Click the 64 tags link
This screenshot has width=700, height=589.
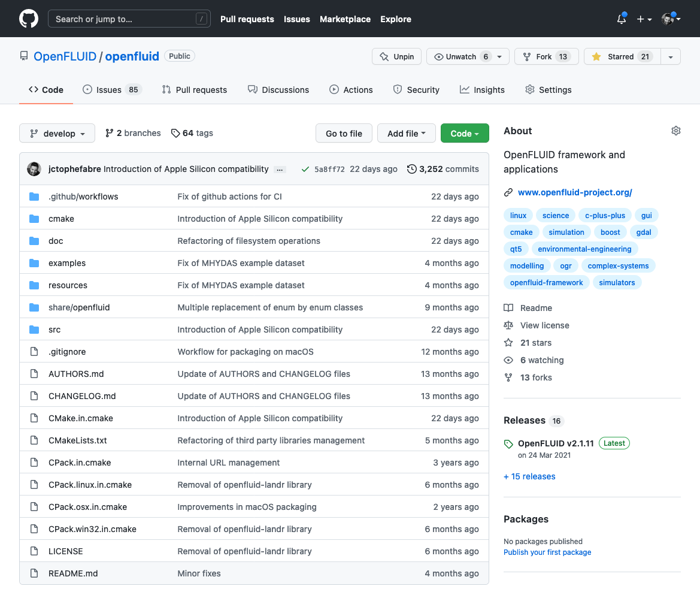(x=192, y=133)
